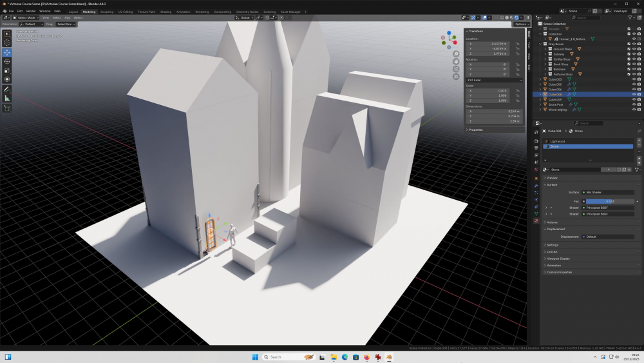Click the Windows taskbar Search box
Viewport: 644px width, 363px height.
pos(282,357)
